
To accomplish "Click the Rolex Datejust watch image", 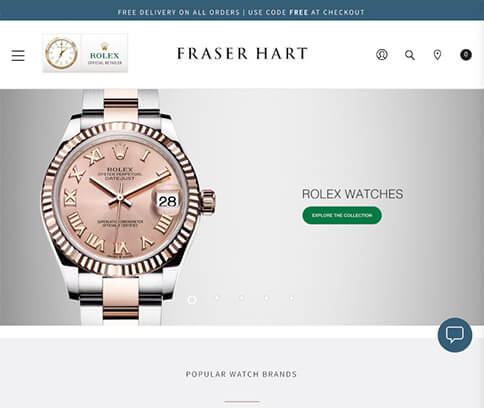I will tap(128, 207).
